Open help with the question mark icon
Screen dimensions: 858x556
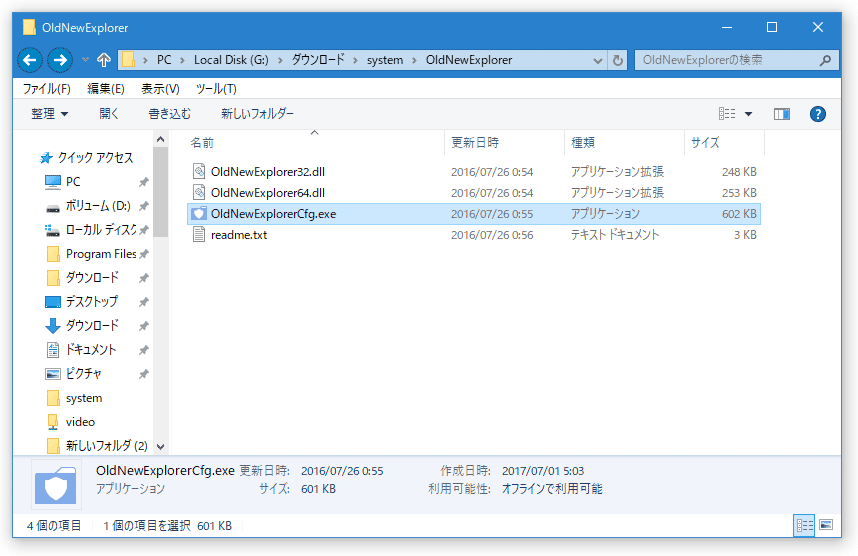click(818, 114)
